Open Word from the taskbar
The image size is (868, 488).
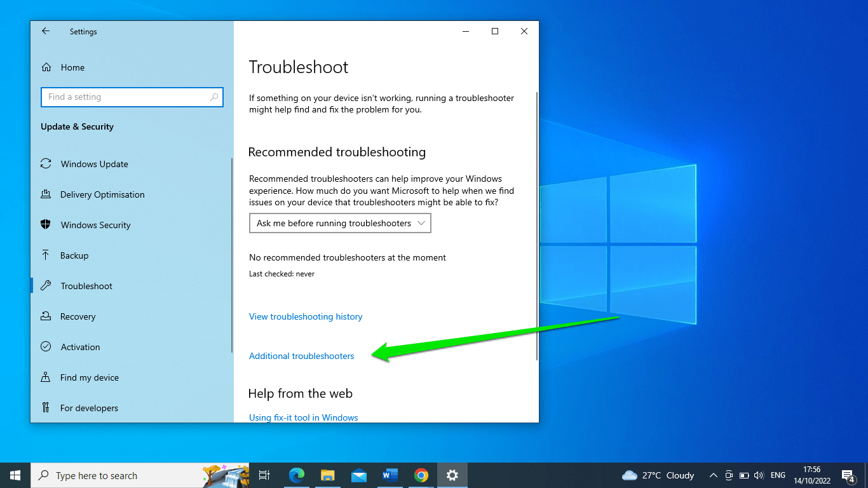tap(390, 475)
